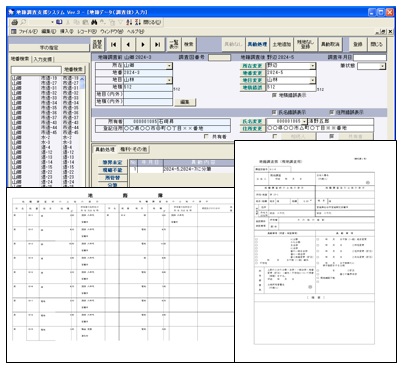This screenshot has width=402, height=368.
Task: Click the 調査年月日 input field
Action: (x=370, y=58)
